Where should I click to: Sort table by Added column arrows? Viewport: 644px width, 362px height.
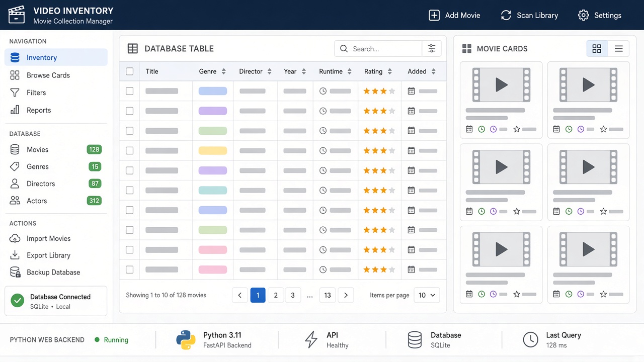tap(433, 71)
